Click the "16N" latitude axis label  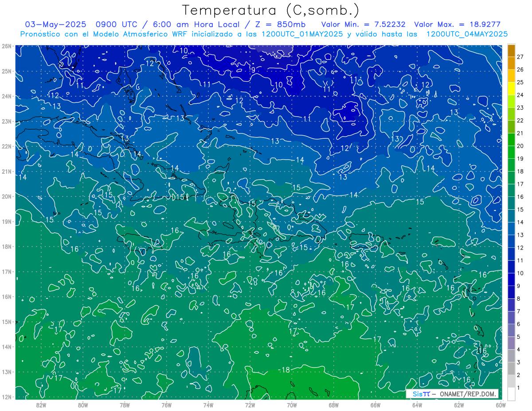(x=6, y=297)
